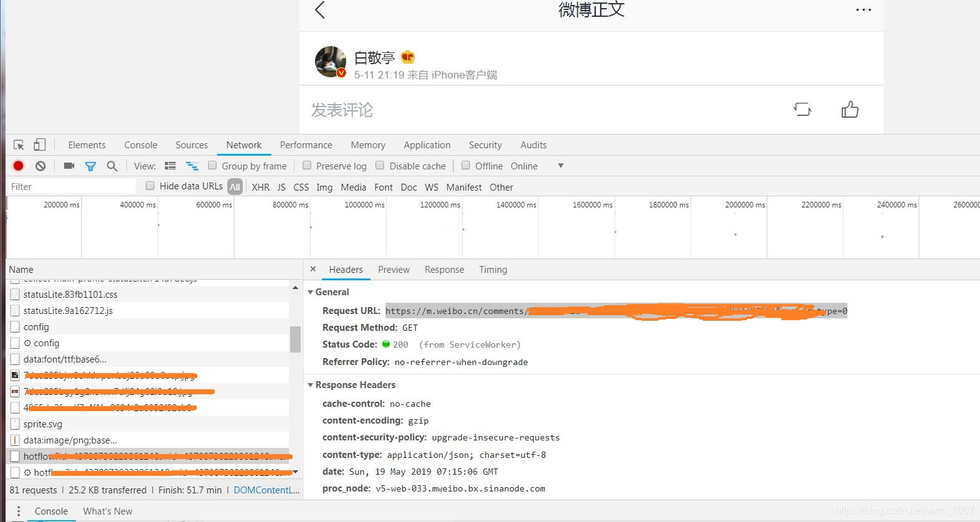Open the Memory tab
This screenshot has height=522, width=980.
point(368,145)
